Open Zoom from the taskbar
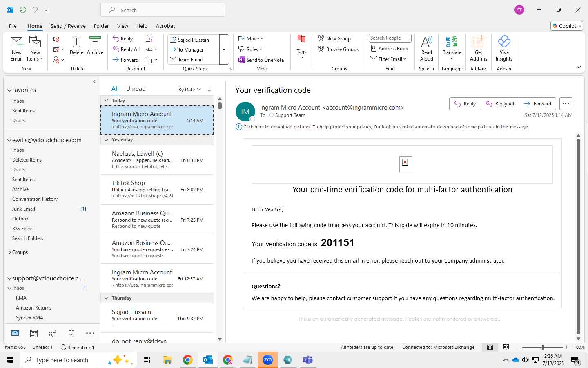588x368 pixels. (268, 360)
